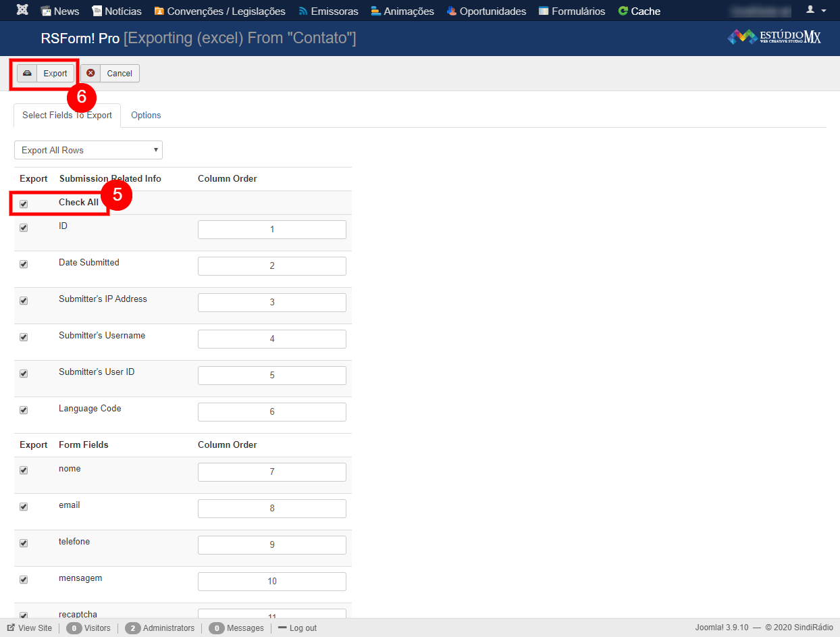
Task: Click the Joomla logo icon
Action: pyautogui.click(x=22, y=11)
